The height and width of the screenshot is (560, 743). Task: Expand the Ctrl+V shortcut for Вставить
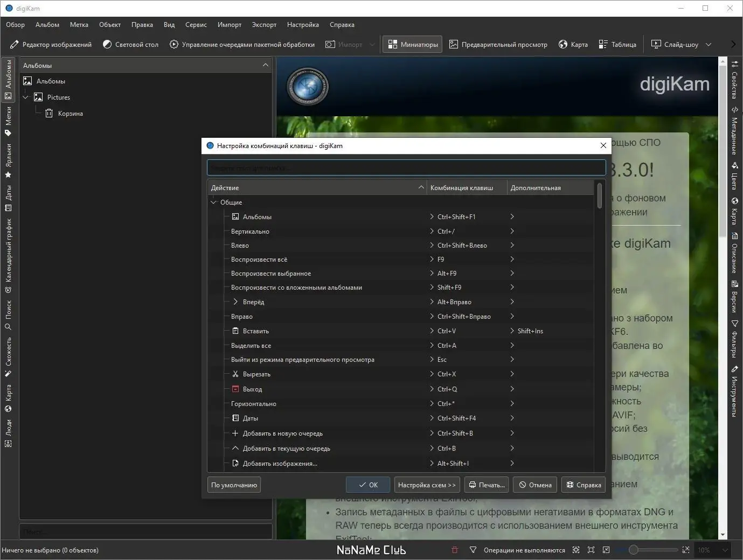click(x=432, y=331)
